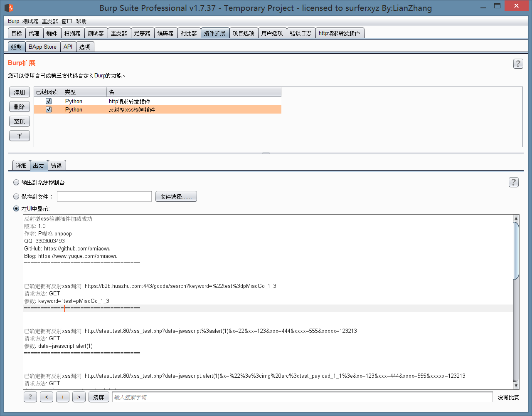Switch to the 对比器 tab

tap(189, 33)
